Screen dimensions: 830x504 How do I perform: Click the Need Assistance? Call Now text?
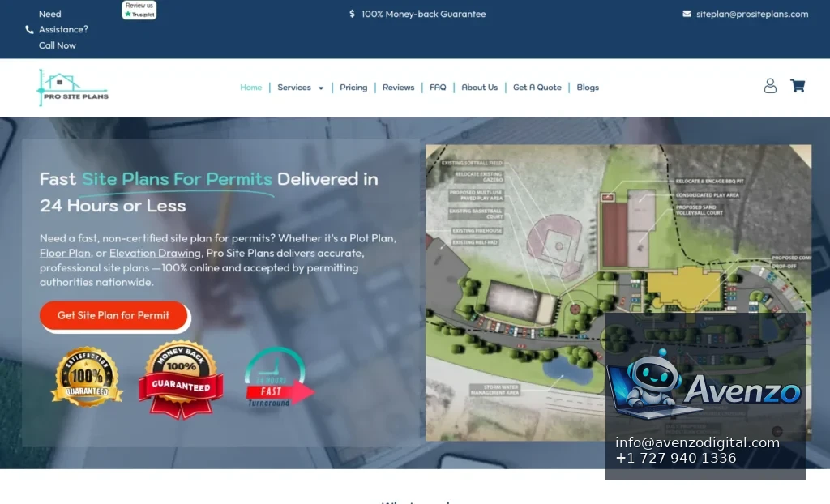[63, 30]
